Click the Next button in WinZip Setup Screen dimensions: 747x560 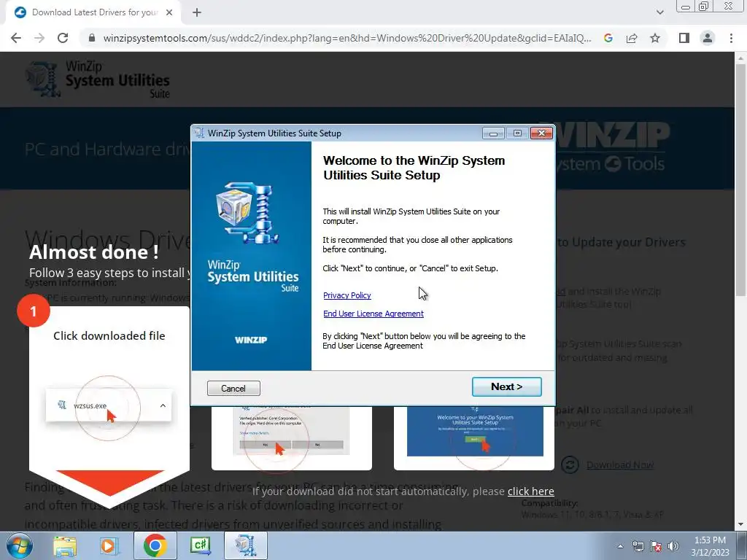tap(506, 386)
